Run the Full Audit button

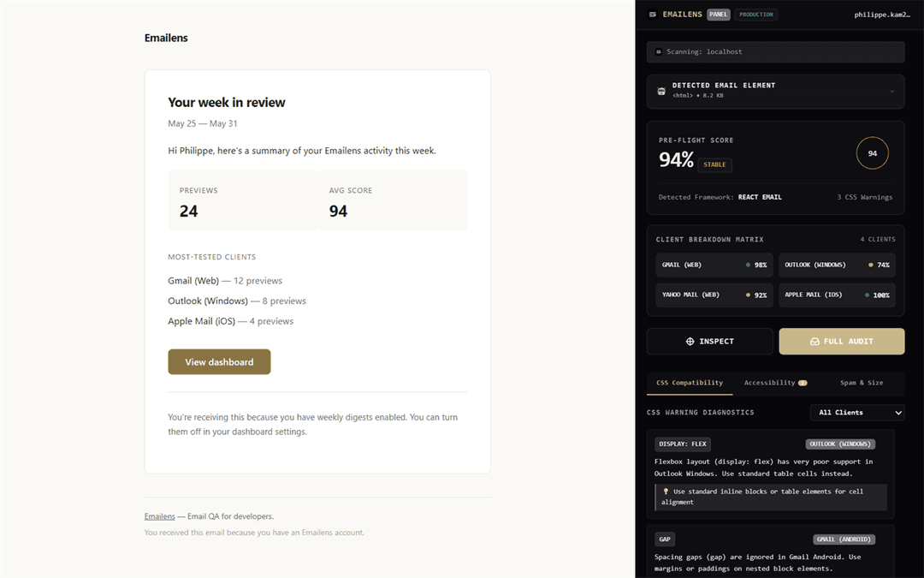click(x=842, y=342)
